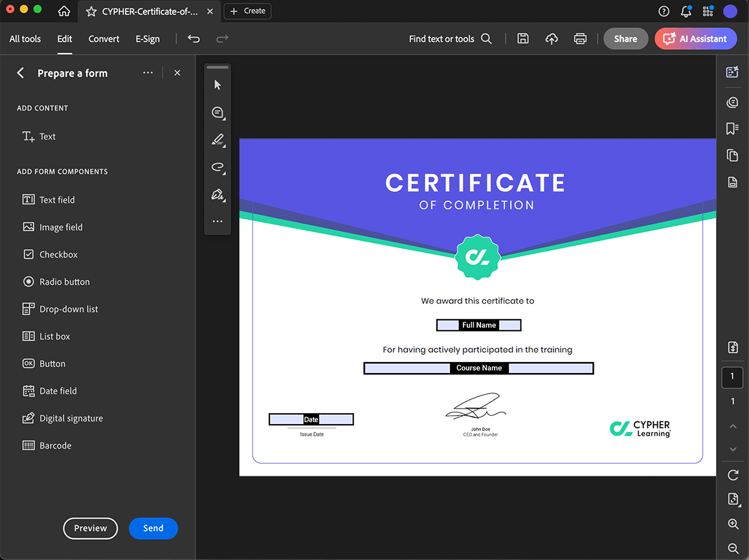Viewport: 749px width, 560px height.
Task: Click the save document icon
Action: point(523,39)
